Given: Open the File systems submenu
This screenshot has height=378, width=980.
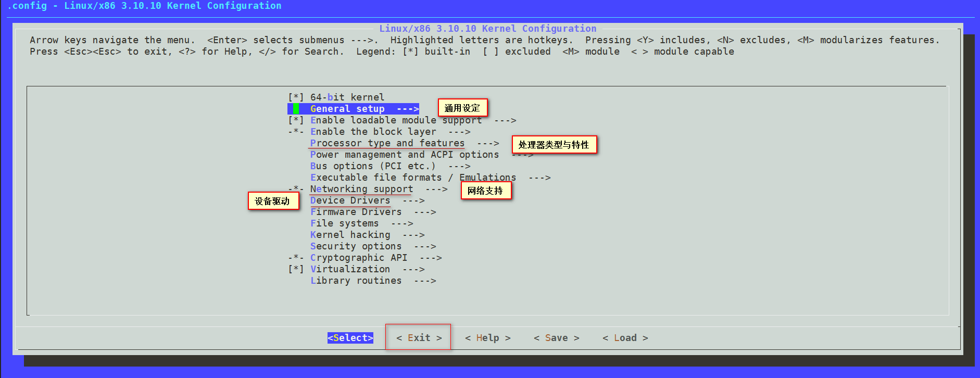Looking at the screenshot, I should click(x=361, y=223).
